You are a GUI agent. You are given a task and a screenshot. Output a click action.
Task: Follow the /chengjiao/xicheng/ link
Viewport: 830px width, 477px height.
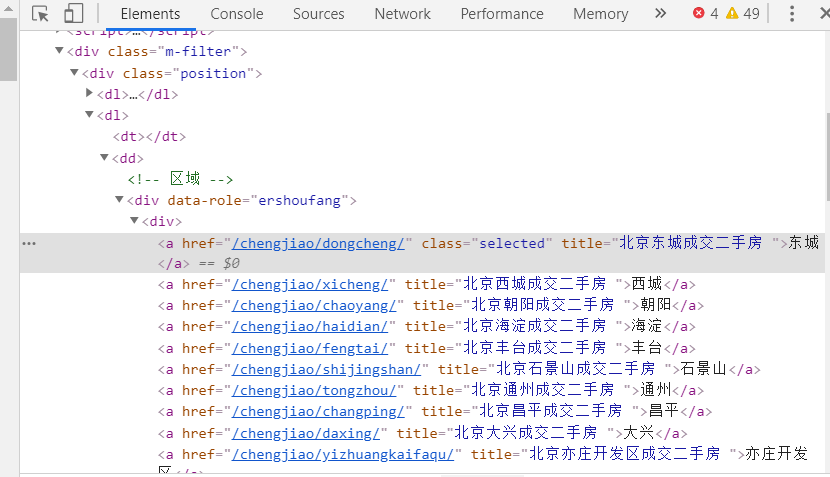tap(310, 284)
